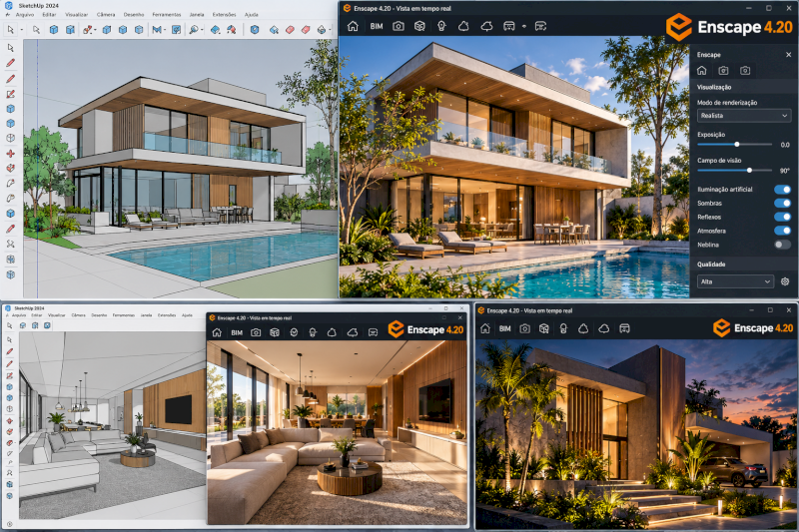This screenshot has width=799, height=532.
Task: Open Modo de renderização dropdown showing Realista
Action: point(744,116)
